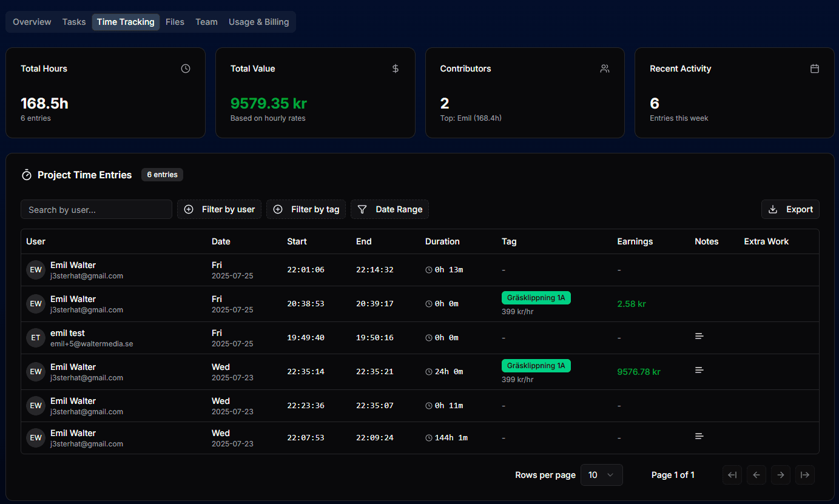Click Gräsklippning 1A tag in 20:38:53 row
Screen dimensions: 839x504
click(x=536, y=298)
